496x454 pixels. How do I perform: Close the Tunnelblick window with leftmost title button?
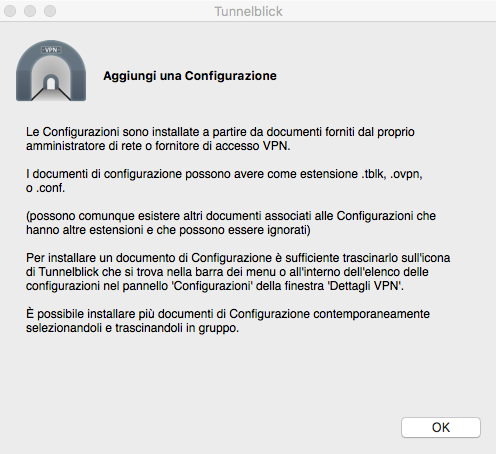(10, 11)
